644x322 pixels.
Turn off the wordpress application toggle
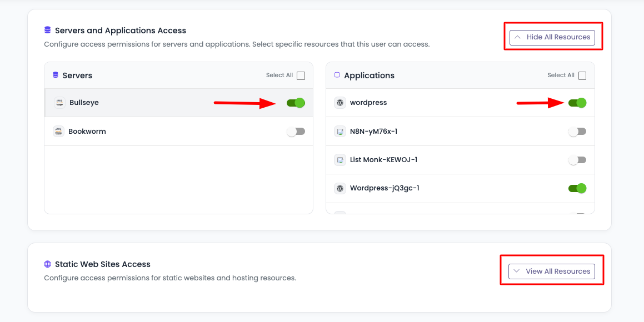coord(577,103)
